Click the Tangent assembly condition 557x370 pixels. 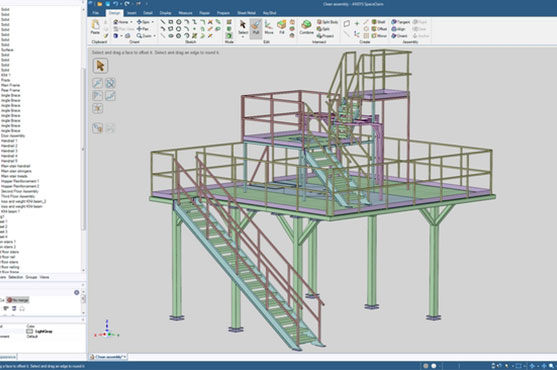(x=400, y=22)
